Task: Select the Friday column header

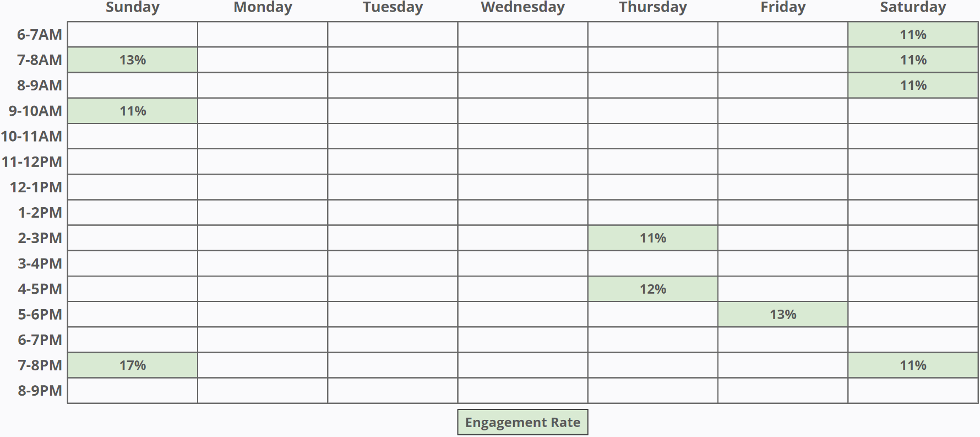Action: pyautogui.click(x=783, y=7)
